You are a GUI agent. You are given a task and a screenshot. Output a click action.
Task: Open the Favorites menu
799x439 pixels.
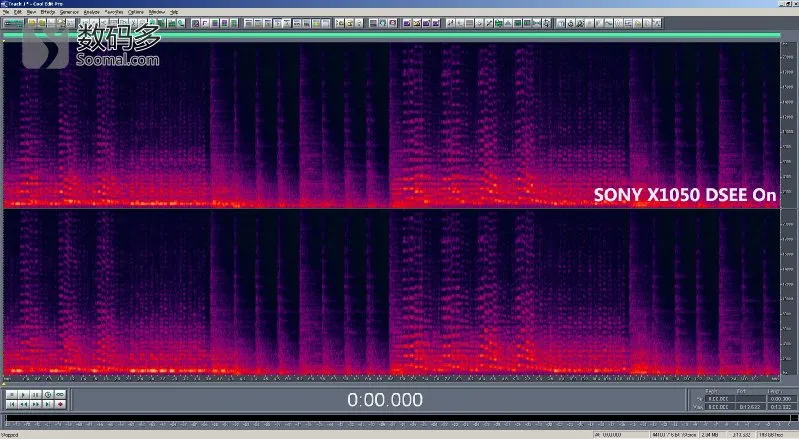coord(114,12)
